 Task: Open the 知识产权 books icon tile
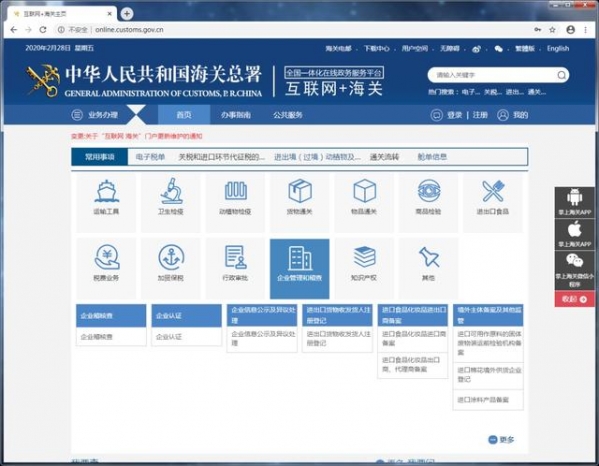364,269
